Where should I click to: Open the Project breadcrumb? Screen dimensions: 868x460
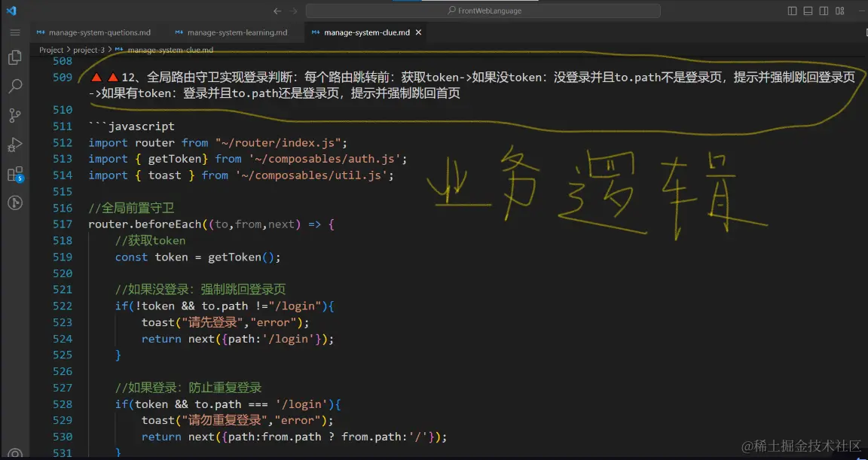51,50
